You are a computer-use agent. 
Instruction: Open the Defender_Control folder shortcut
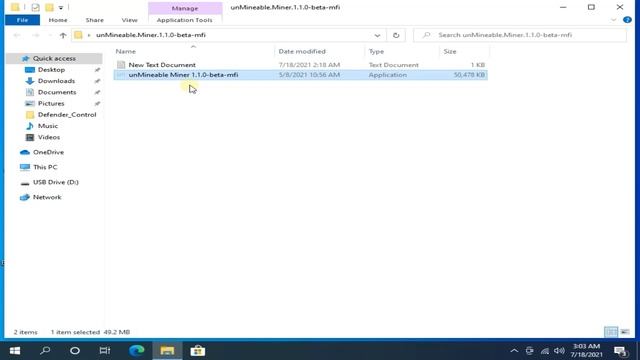pos(67,115)
